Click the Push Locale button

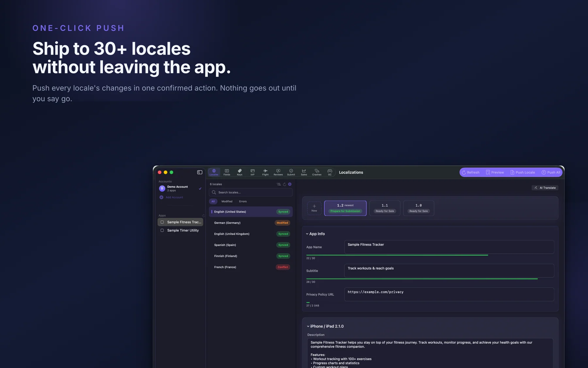coord(523,172)
